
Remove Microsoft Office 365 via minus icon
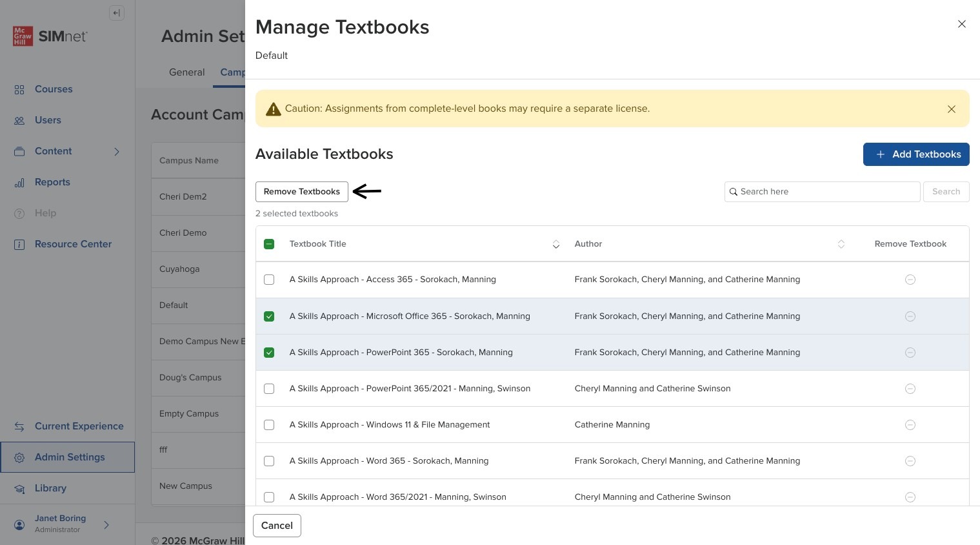(910, 316)
